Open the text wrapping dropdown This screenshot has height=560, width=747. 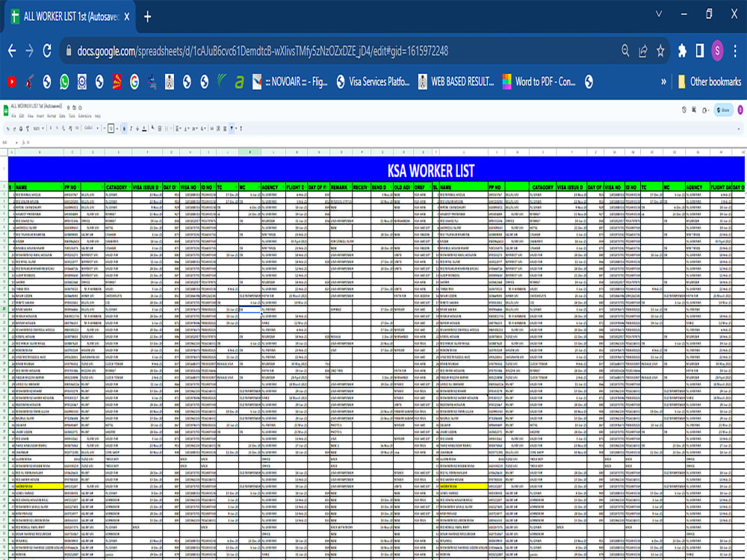[x=194, y=128]
